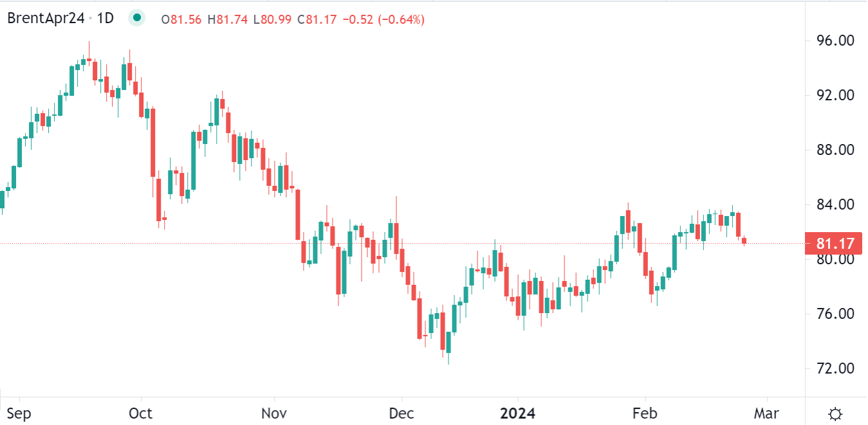
Task: Click the 76.00 price axis label
Action: 835,314
